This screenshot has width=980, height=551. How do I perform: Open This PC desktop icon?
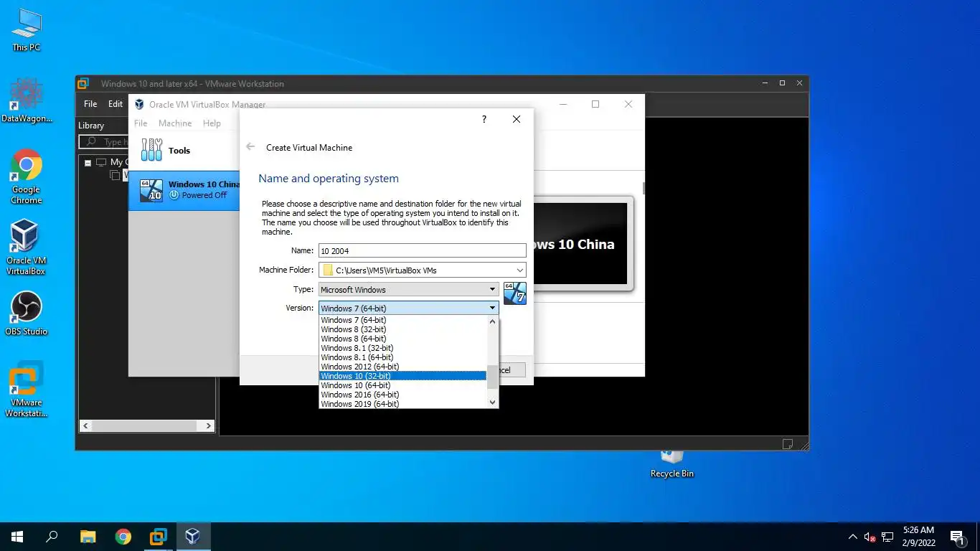point(27,30)
